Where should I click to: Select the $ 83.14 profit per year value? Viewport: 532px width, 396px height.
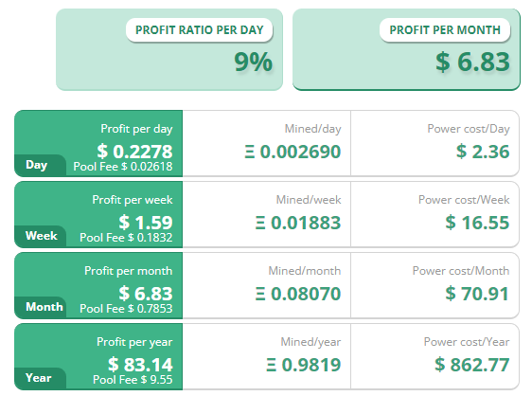pyautogui.click(x=140, y=365)
